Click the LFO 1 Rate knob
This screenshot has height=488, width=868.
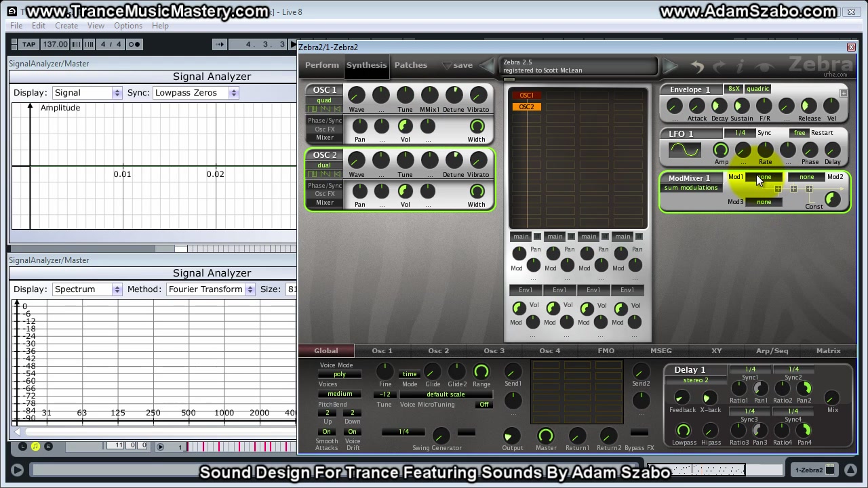tap(765, 150)
